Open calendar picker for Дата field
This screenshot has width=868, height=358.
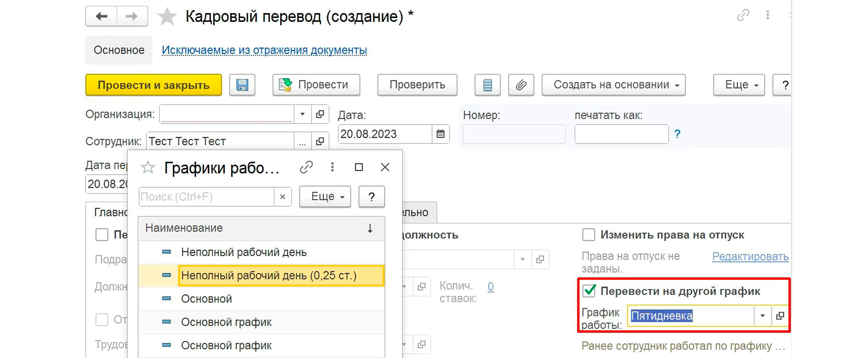coord(440,134)
